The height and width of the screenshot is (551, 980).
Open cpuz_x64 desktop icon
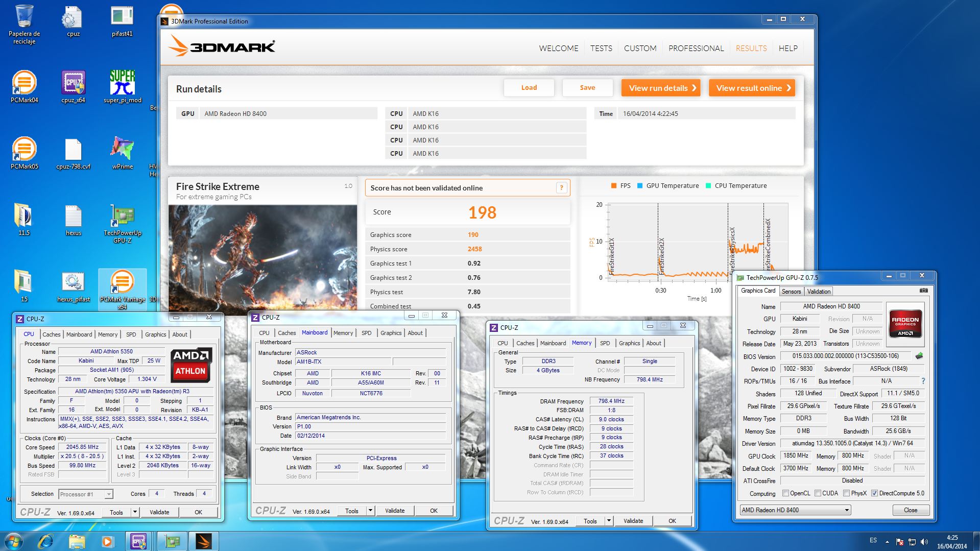coord(73,87)
